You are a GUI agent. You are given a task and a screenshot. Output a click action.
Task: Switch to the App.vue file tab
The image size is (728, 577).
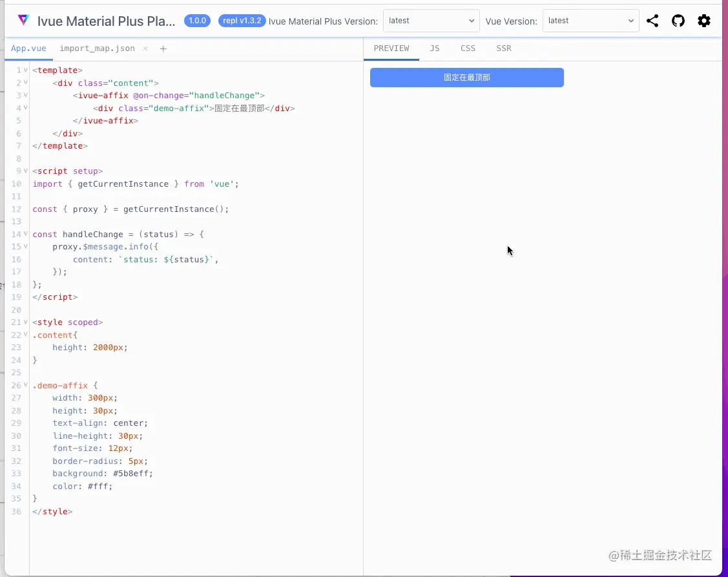click(x=29, y=48)
